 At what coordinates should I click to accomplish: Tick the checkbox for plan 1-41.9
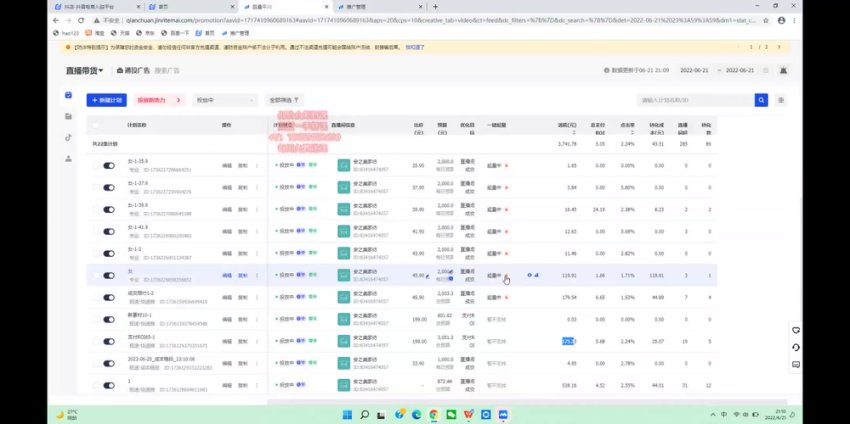pyautogui.click(x=96, y=232)
